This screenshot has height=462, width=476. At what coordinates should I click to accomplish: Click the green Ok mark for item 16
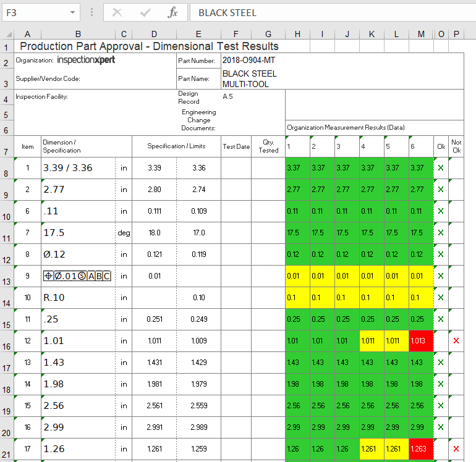(x=441, y=427)
